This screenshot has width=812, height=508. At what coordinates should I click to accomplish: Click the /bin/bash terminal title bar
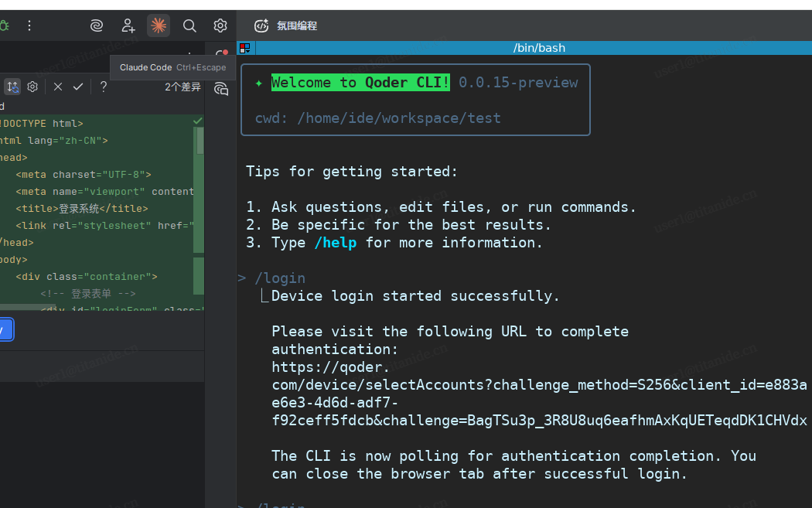click(x=539, y=48)
